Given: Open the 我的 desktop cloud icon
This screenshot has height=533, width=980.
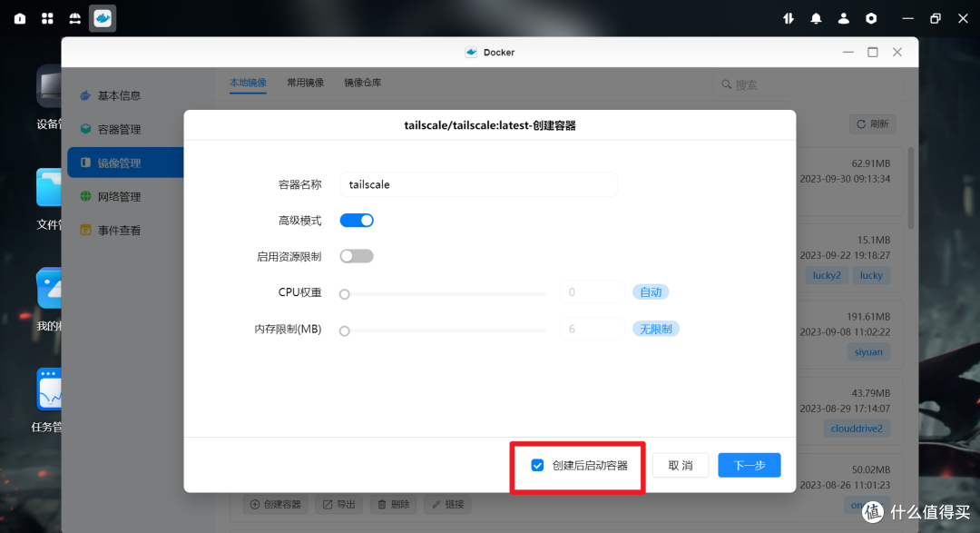Looking at the screenshot, I should click(x=49, y=289).
